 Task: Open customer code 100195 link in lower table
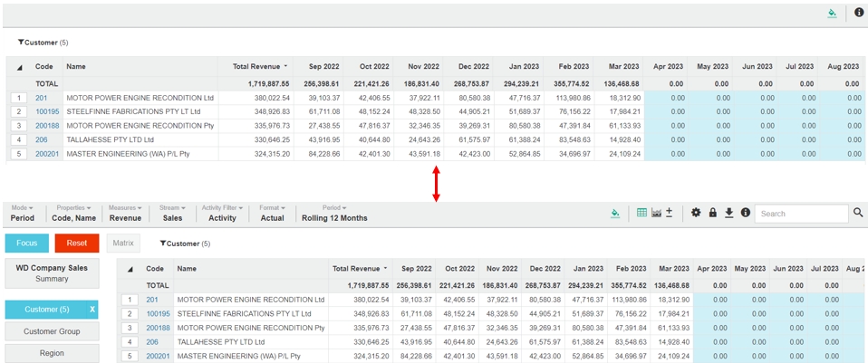158,314
